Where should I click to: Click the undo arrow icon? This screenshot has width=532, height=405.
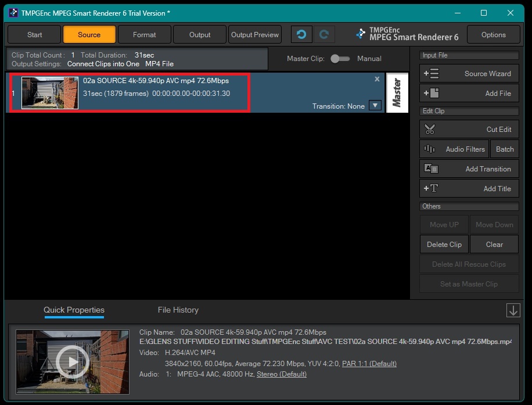(x=301, y=34)
